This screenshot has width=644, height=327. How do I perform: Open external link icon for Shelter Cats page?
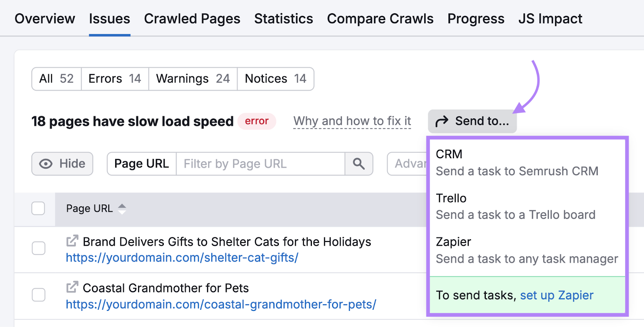point(72,241)
